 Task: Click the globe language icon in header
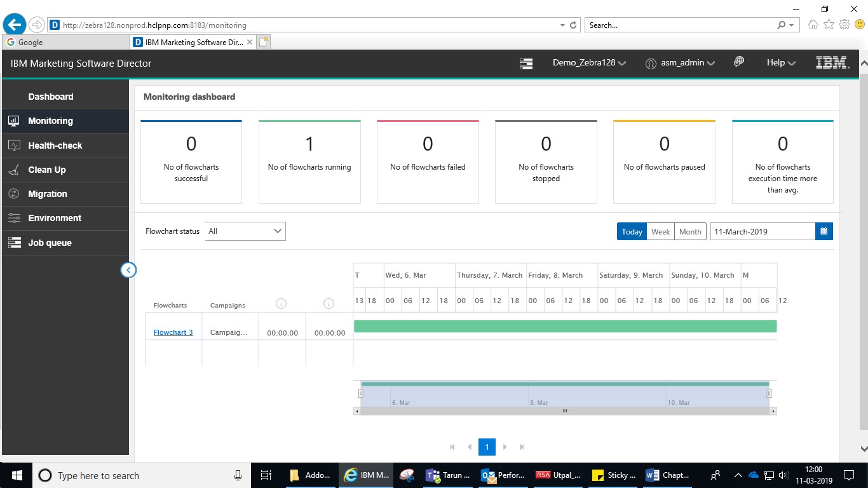point(738,62)
